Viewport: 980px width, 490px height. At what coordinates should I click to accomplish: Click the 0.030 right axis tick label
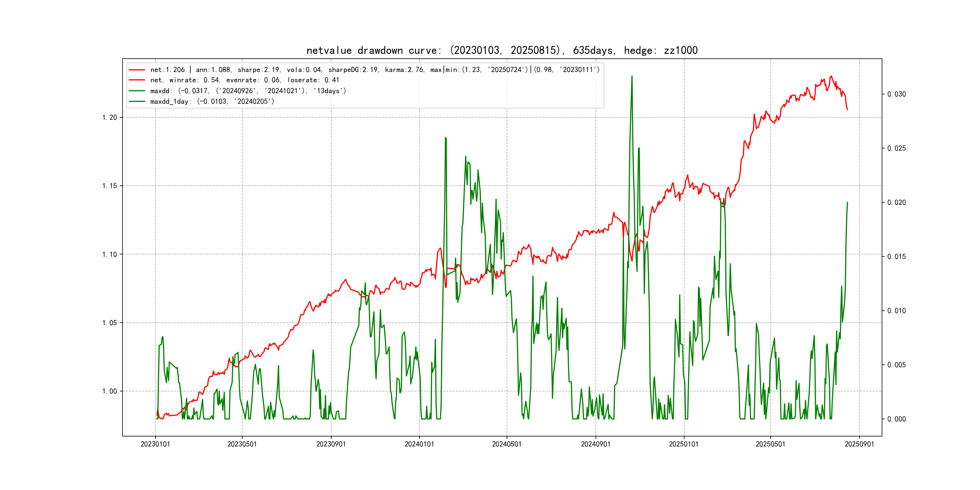tap(896, 94)
